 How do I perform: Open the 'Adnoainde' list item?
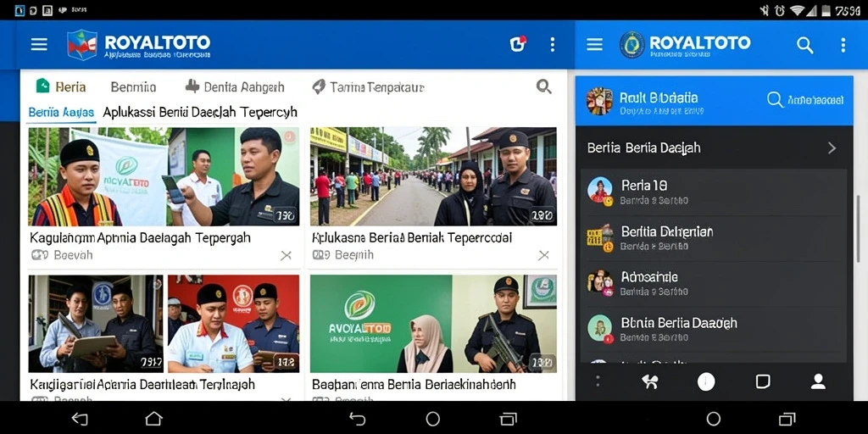(x=714, y=283)
